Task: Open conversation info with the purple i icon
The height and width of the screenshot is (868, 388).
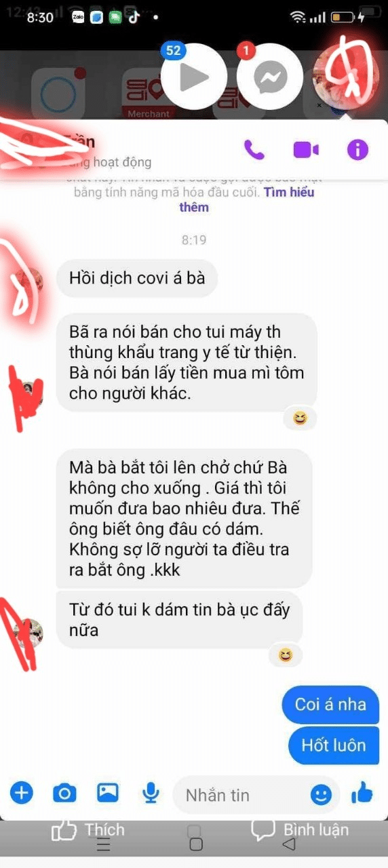Action: [x=357, y=149]
